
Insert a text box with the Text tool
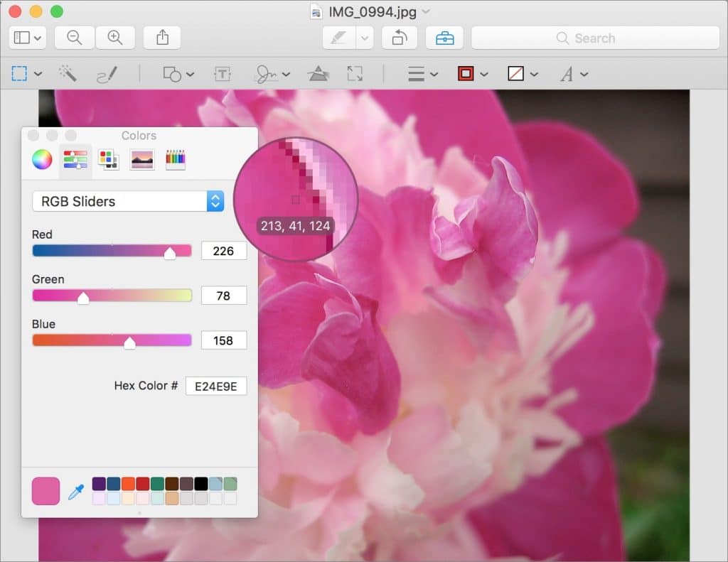[223, 73]
